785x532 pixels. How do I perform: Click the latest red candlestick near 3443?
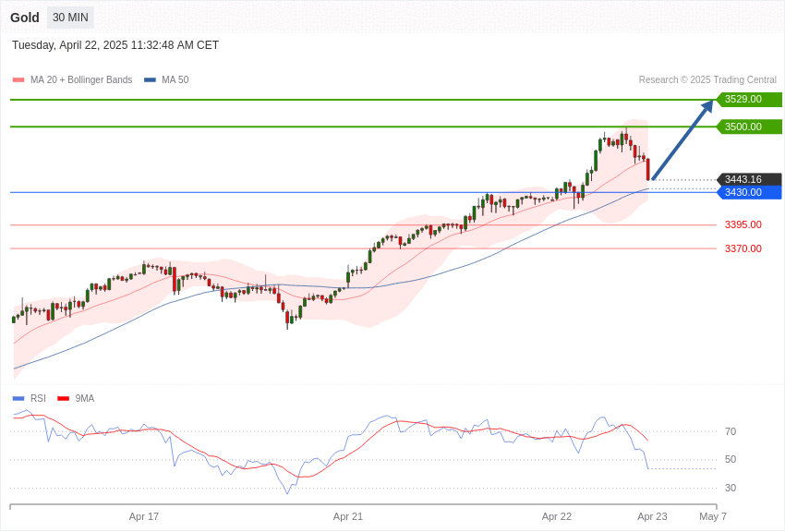[648, 169]
